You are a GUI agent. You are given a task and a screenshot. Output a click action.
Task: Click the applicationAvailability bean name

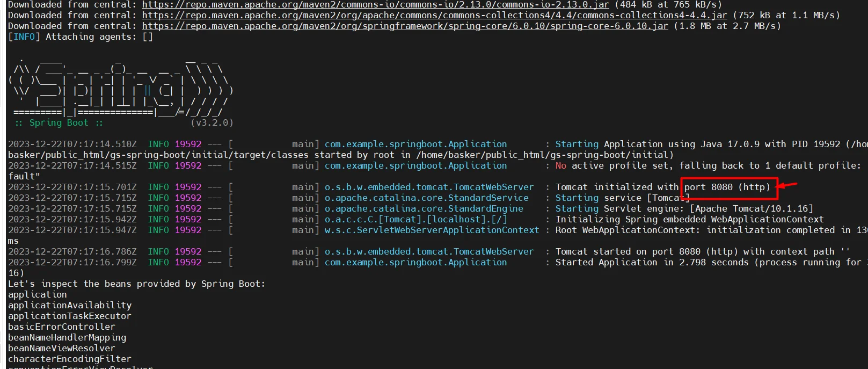(x=70, y=305)
